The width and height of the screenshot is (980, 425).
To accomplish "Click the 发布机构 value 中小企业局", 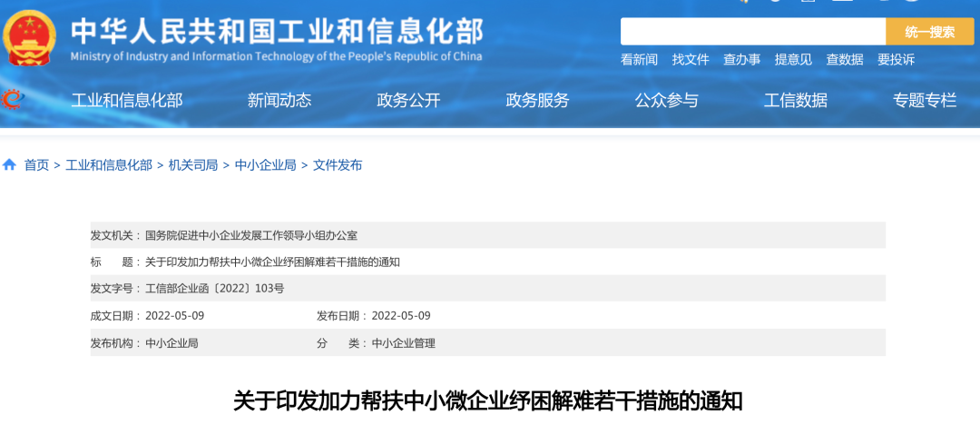I will point(171,343).
